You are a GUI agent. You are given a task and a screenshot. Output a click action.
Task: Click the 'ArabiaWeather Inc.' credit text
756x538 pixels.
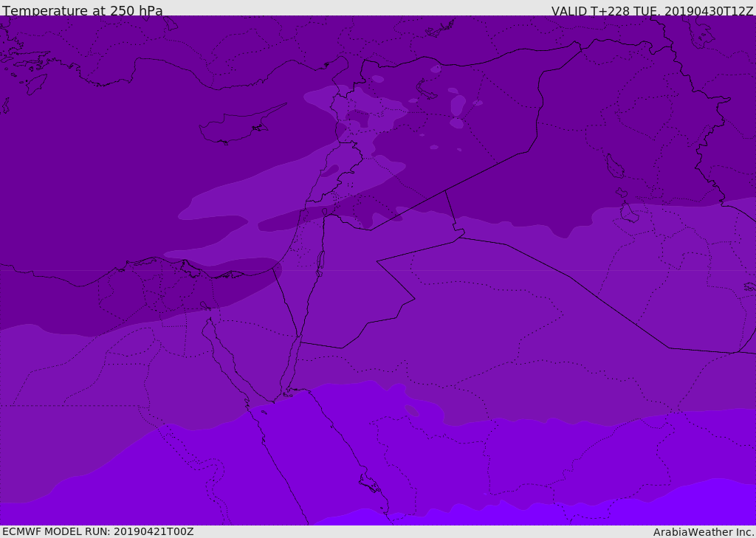click(703, 532)
